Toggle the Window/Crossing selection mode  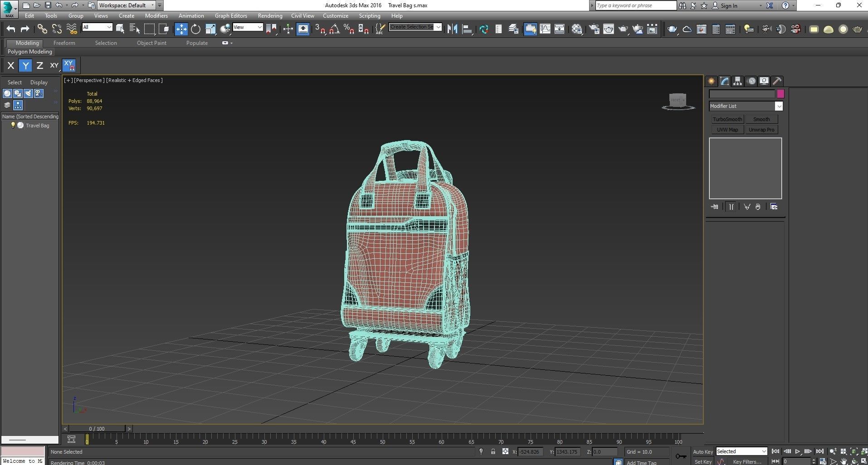pos(164,29)
